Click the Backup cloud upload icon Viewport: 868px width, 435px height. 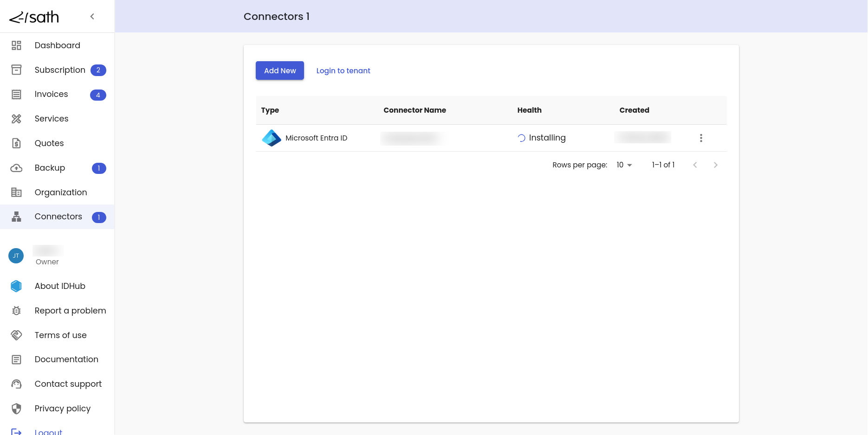pos(16,168)
